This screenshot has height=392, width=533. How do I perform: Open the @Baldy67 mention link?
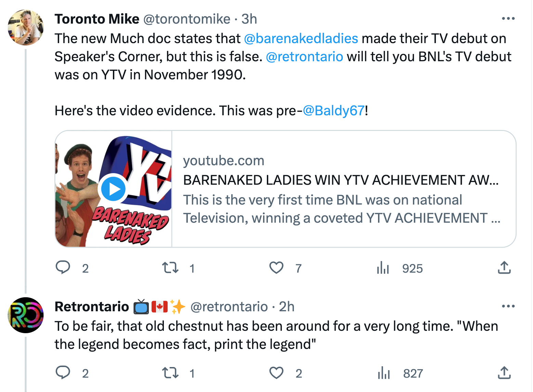pos(334,111)
